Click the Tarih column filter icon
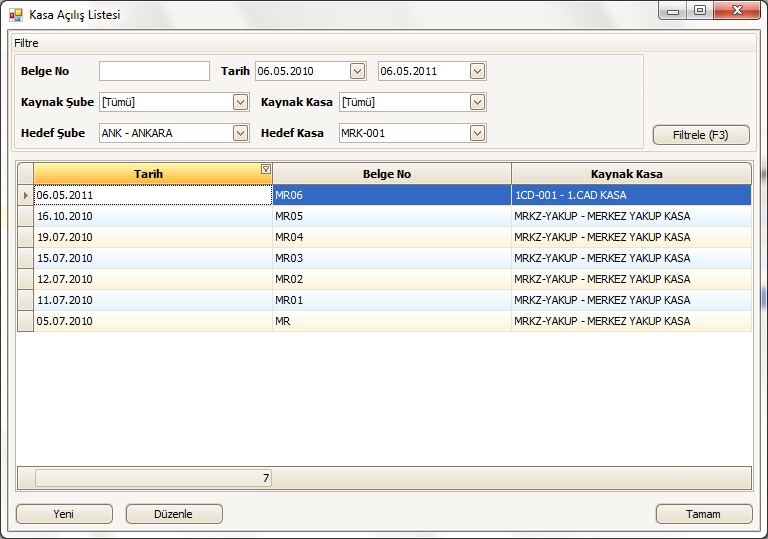The height and width of the screenshot is (539, 768). pyautogui.click(x=265, y=169)
